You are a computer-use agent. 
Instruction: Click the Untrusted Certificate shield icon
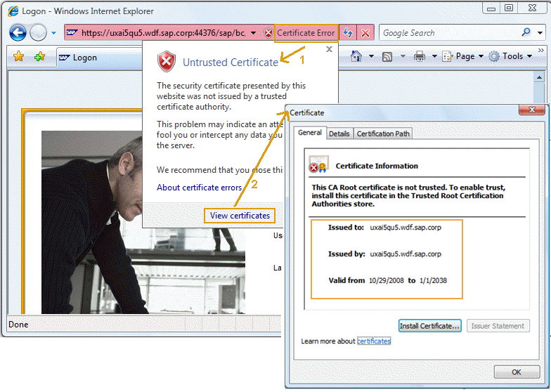pyautogui.click(x=167, y=62)
